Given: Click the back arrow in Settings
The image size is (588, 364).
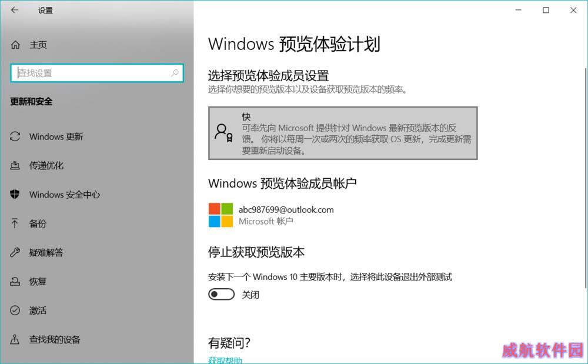Looking at the screenshot, I should 15,10.
